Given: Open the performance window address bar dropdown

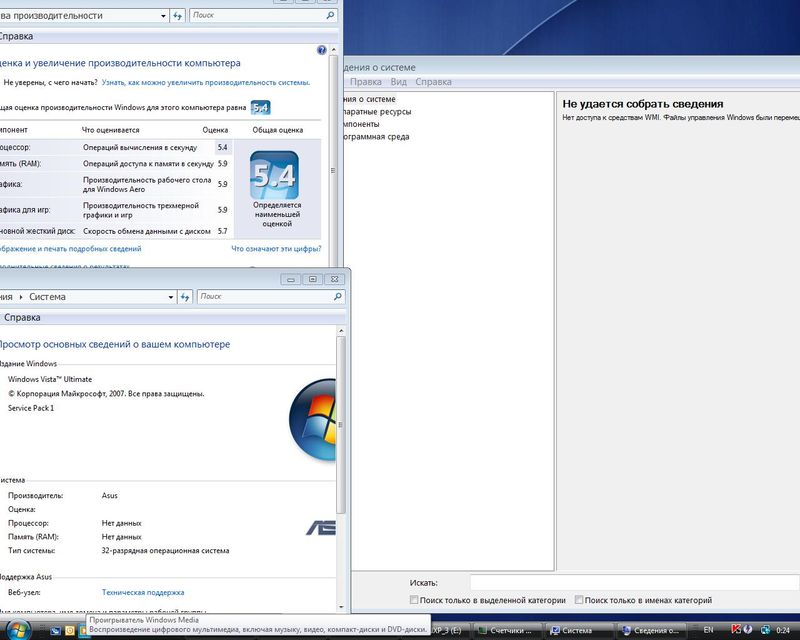Looking at the screenshot, I should click(164, 16).
